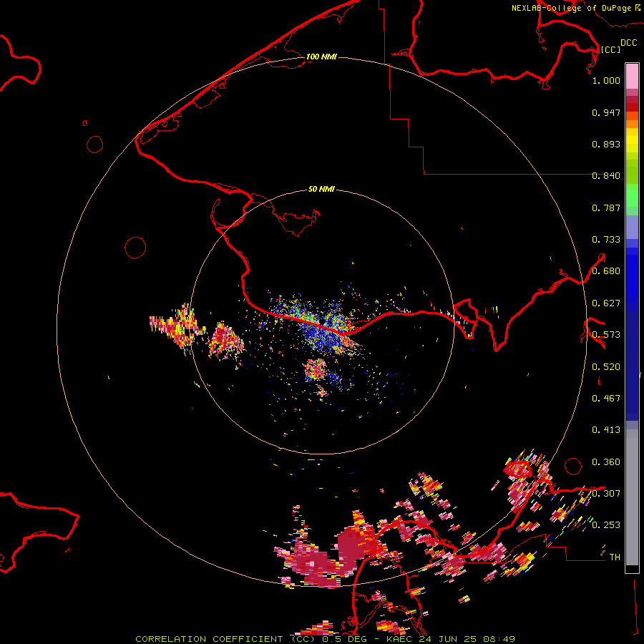Click the red circle marker beside the 0.360 label
This screenshot has height=644, width=644.
573,466
